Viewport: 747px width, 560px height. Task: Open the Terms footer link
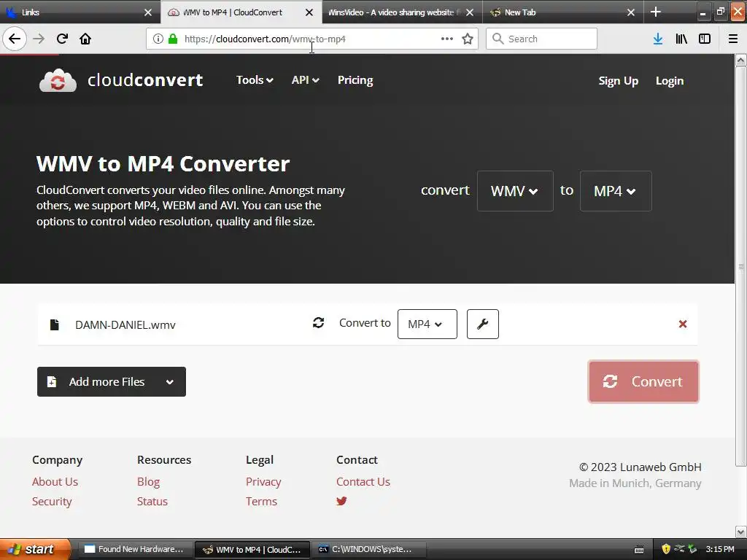262,502
